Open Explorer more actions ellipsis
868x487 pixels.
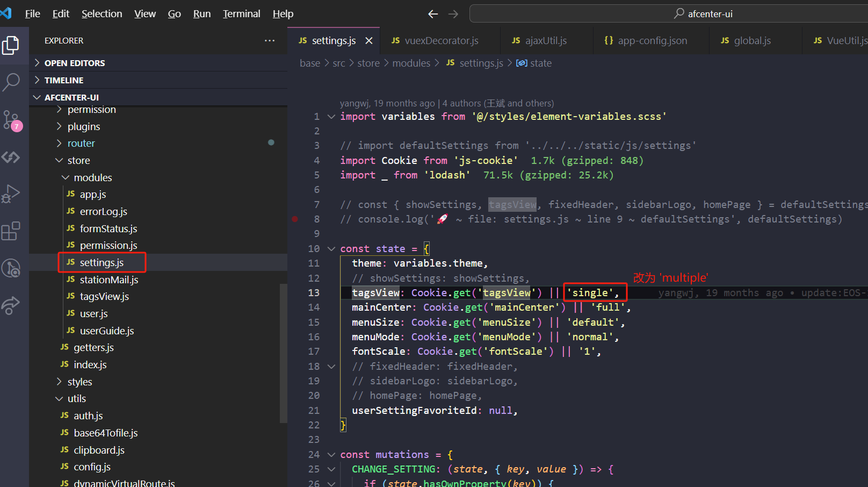point(270,40)
